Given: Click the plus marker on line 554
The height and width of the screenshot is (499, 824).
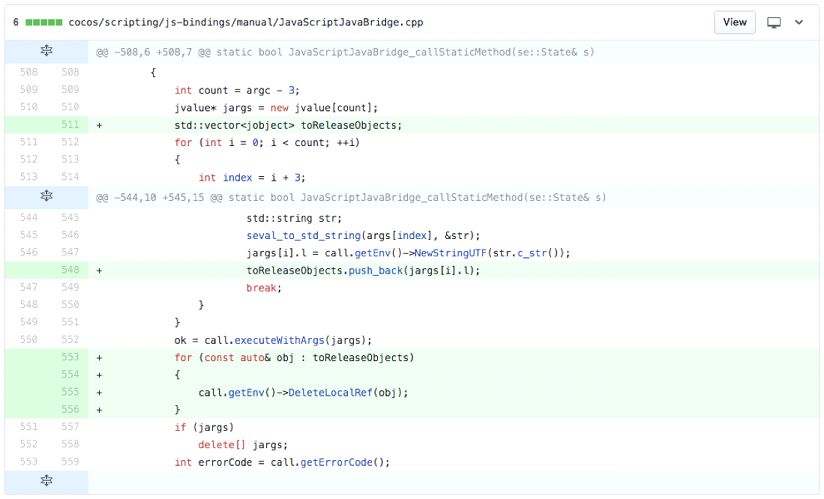Looking at the screenshot, I should [x=99, y=375].
